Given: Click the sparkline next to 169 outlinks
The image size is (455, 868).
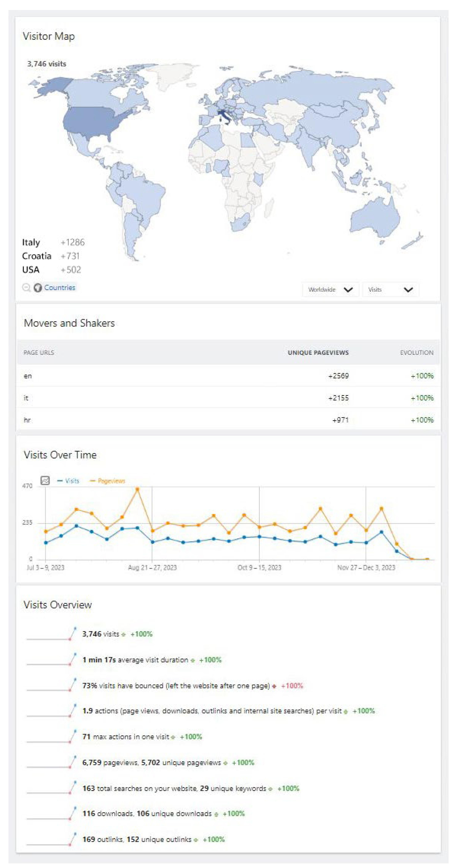Looking at the screenshot, I should [51, 839].
